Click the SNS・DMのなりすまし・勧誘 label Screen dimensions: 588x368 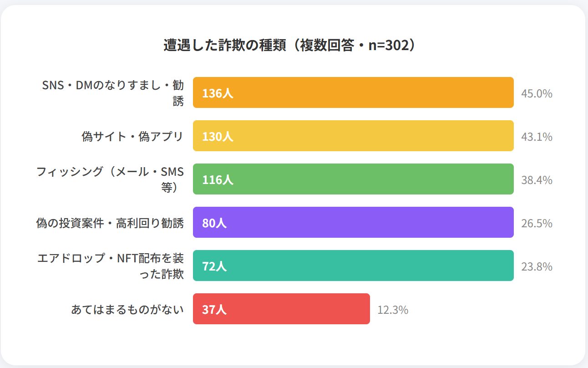pos(113,93)
